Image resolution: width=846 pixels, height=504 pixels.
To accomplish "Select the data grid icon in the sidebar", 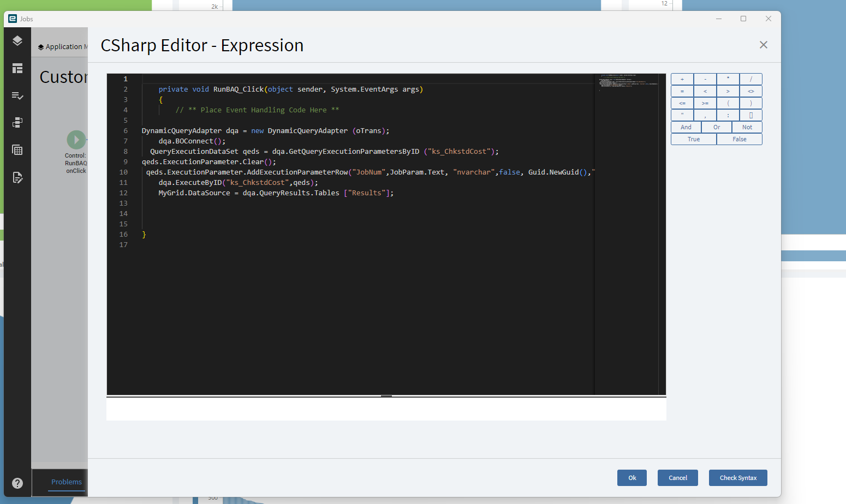I will [x=17, y=150].
